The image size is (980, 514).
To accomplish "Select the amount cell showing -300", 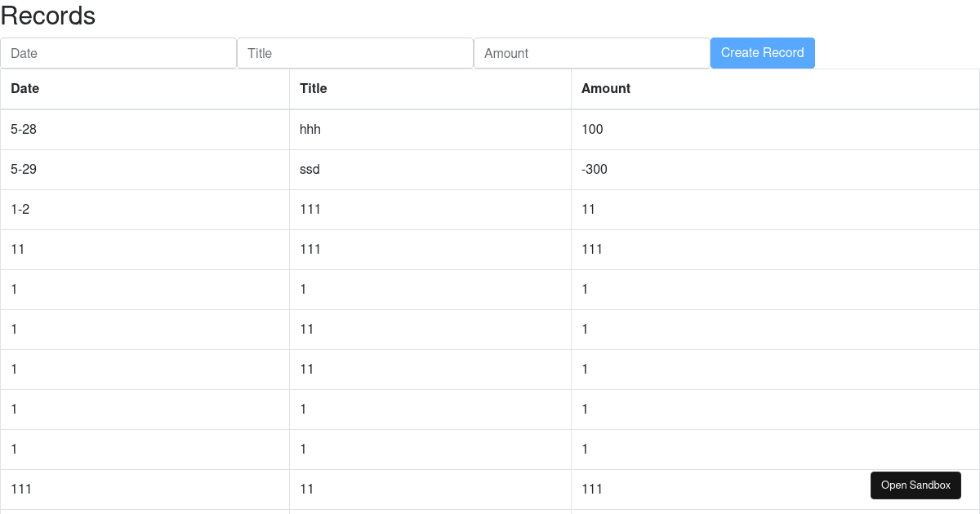I will click(595, 170).
